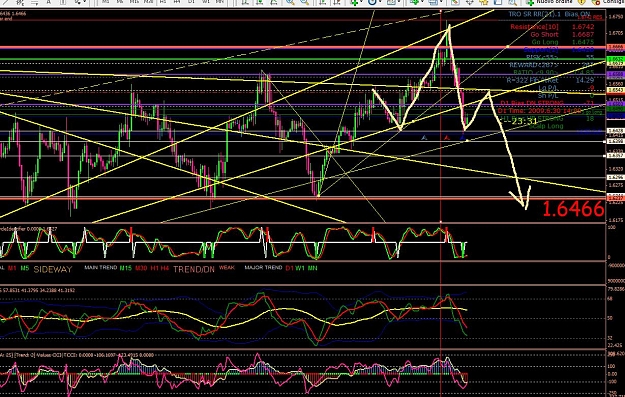Open the periods clock icon
The height and width of the screenshot is (397, 625).
(x=372, y=2)
